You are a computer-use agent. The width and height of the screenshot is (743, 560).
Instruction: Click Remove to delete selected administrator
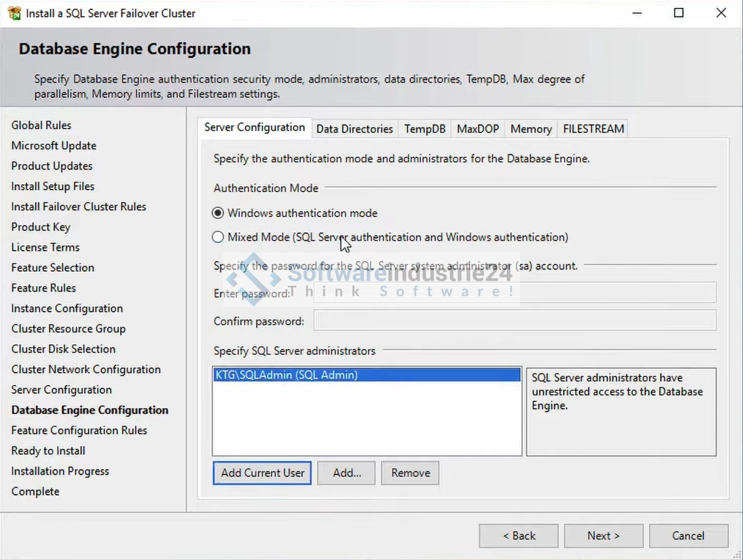coord(411,473)
